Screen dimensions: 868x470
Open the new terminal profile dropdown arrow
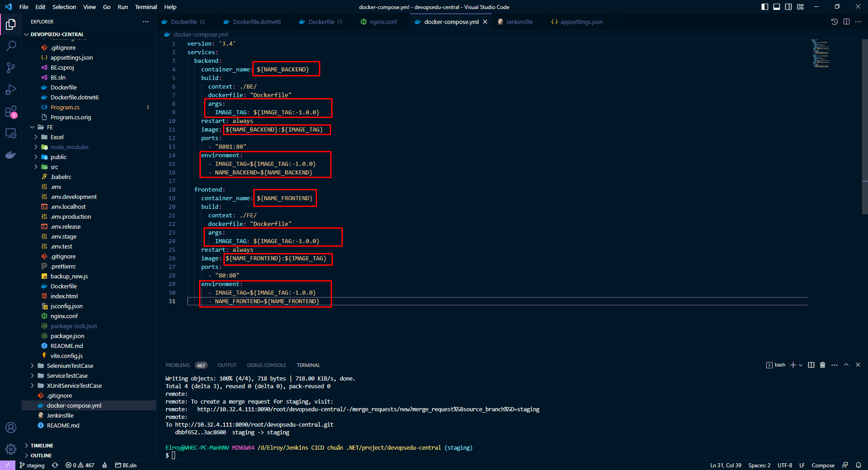pyautogui.click(x=801, y=365)
